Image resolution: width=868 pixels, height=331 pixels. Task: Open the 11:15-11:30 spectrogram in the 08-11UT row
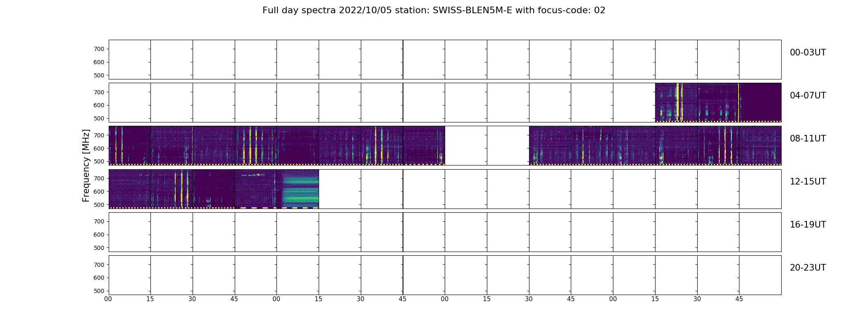(x=676, y=146)
